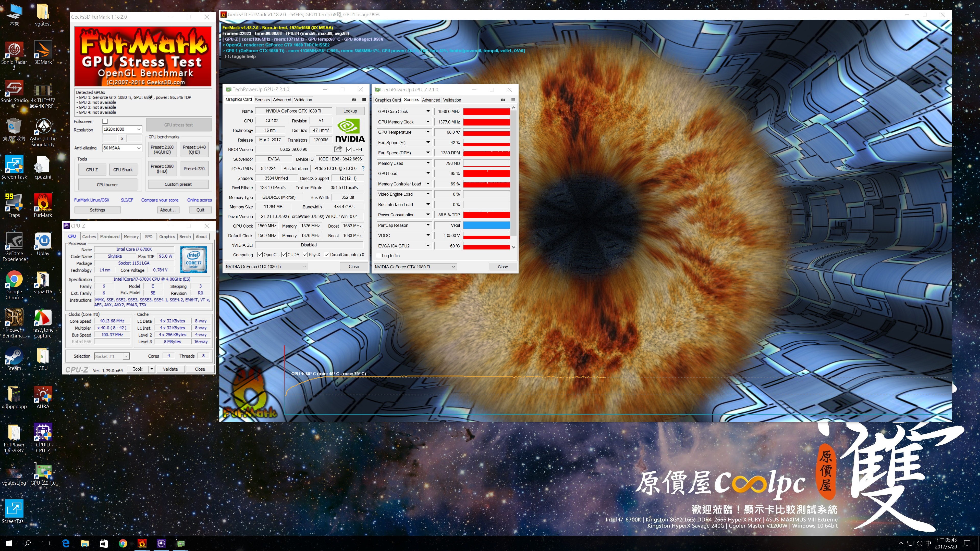Screen dimensions: 980x551
Task: Click the GPU-Z Sensors vertical scrollbar
Action: pyautogui.click(x=513, y=173)
